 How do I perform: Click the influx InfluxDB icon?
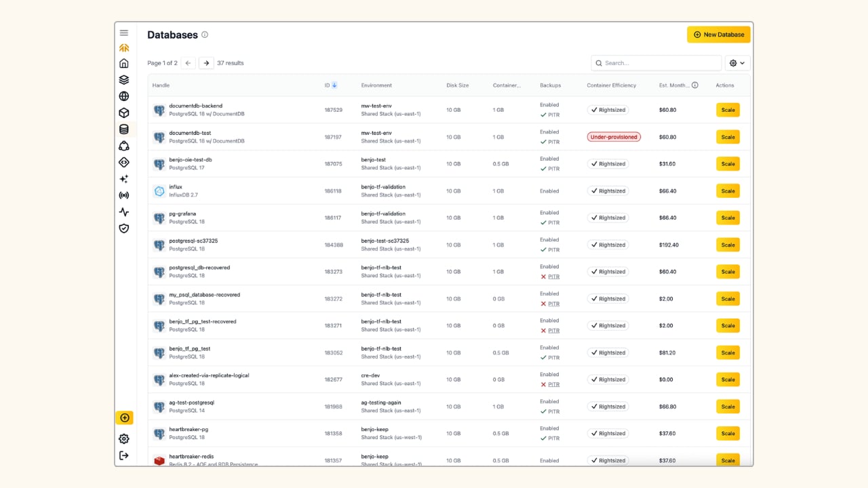(x=159, y=191)
